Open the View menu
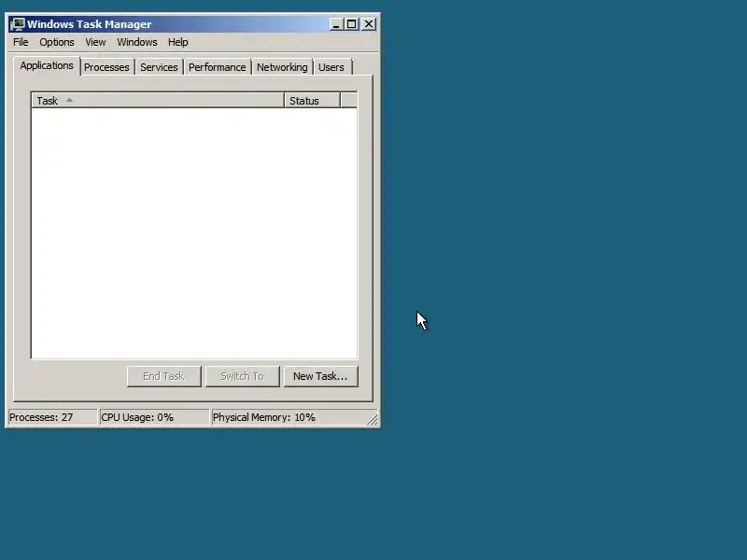This screenshot has width=747, height=560. coord(95,42)
